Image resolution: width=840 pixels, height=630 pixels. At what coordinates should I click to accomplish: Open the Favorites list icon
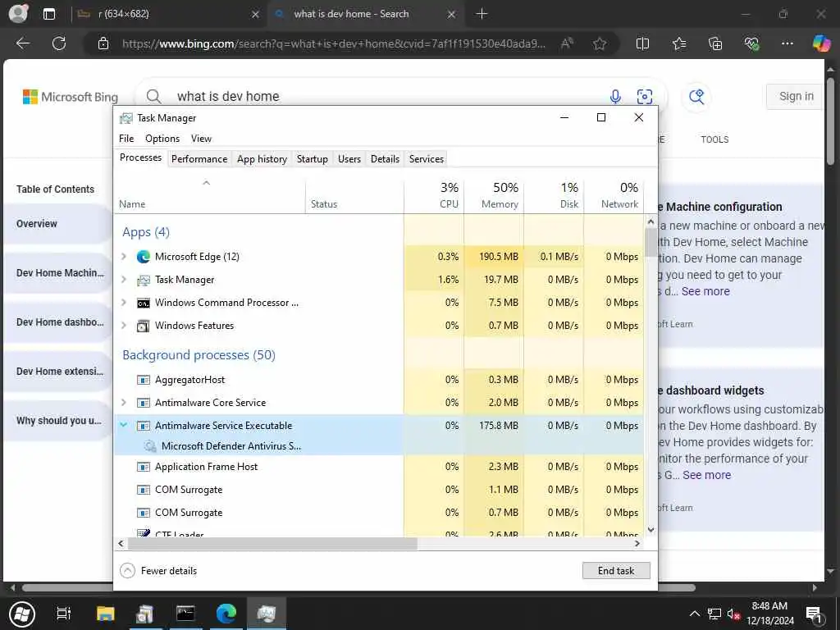click(x=679, y=43)
